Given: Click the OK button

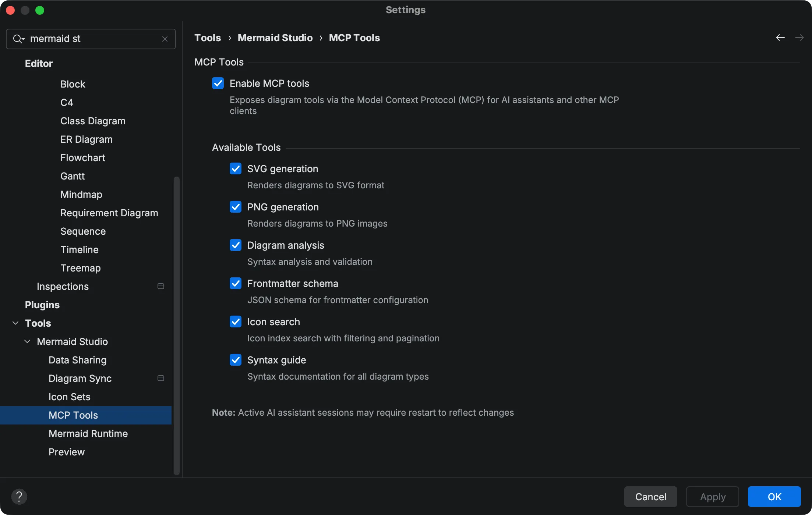Looking at the screenshot, I should click(774, 496).
